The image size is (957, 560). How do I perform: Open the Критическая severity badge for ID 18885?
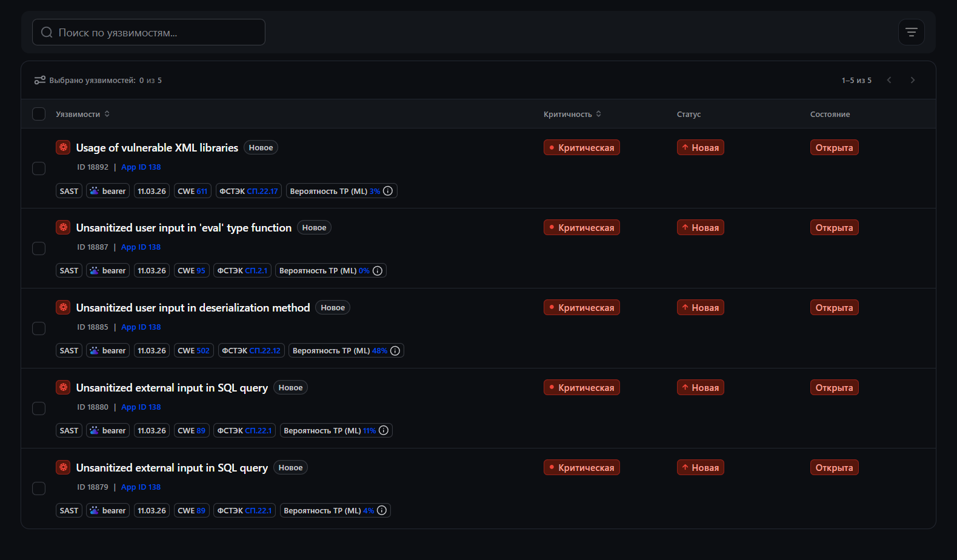pos(582,307)
